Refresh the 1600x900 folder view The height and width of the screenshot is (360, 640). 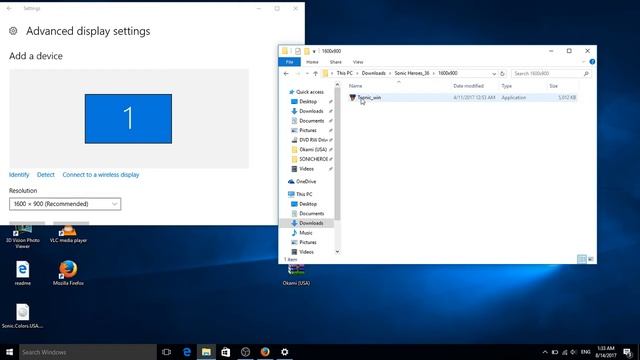coord(502,74)
